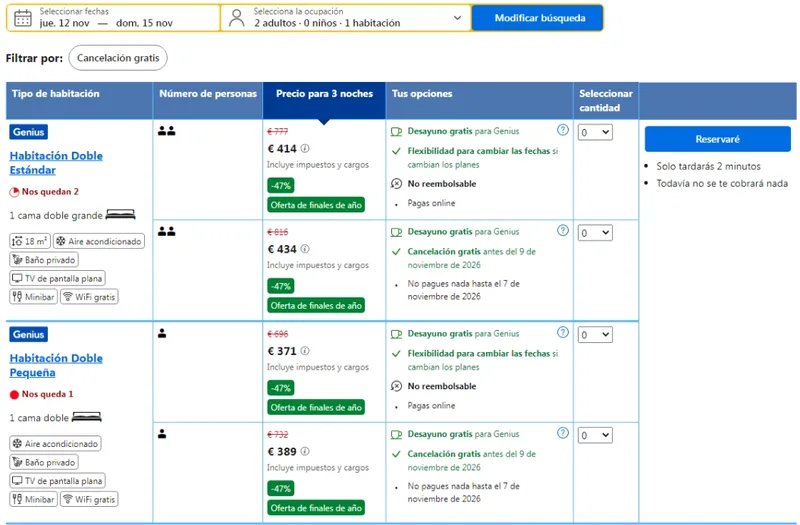
Task: Click info icon next to € 434 price
Action: [x=305, y=249]
